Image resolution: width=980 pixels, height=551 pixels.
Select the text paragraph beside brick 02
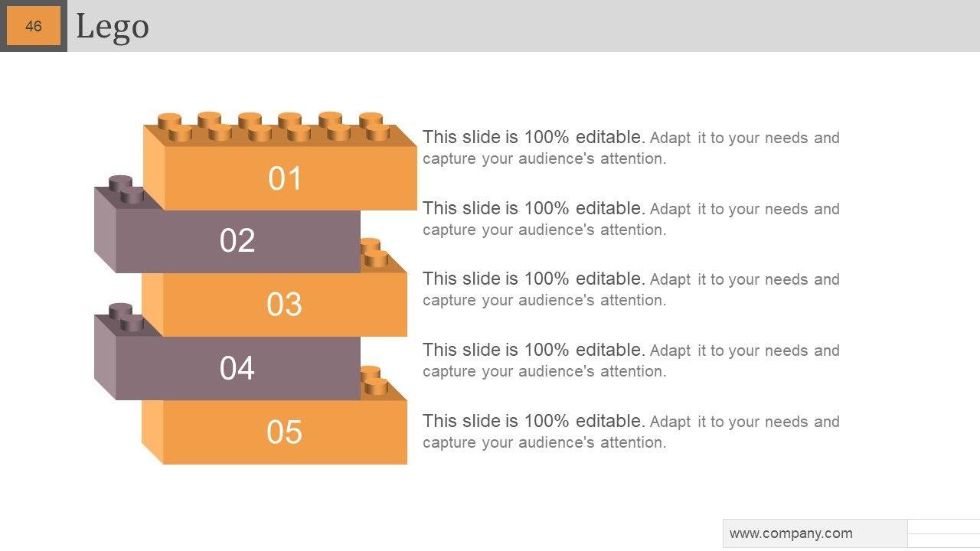pos(631,219)
